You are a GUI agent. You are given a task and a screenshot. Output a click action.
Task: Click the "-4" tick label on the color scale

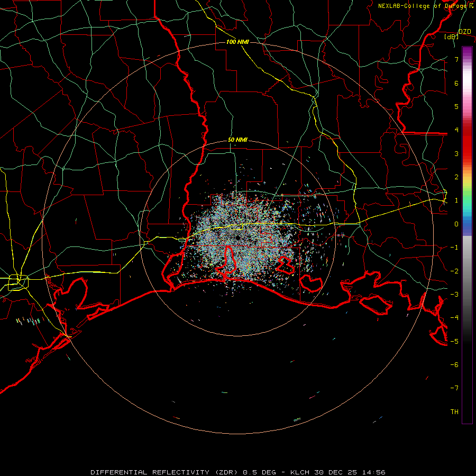point(454,318)
